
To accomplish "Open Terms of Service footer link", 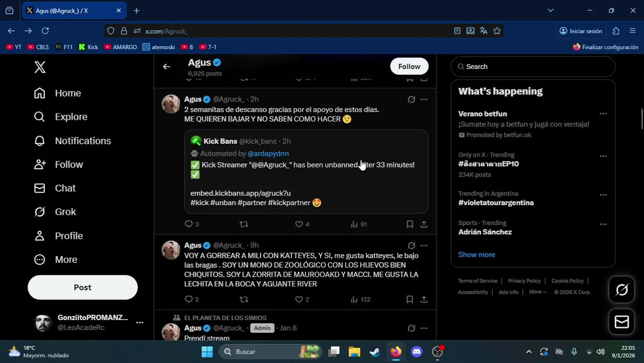I will pos(478,281).
